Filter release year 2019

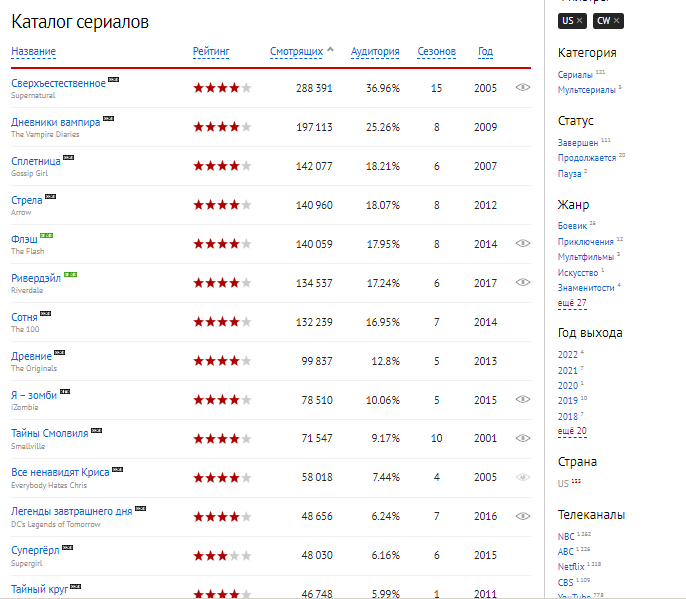[x=567, y=401]
